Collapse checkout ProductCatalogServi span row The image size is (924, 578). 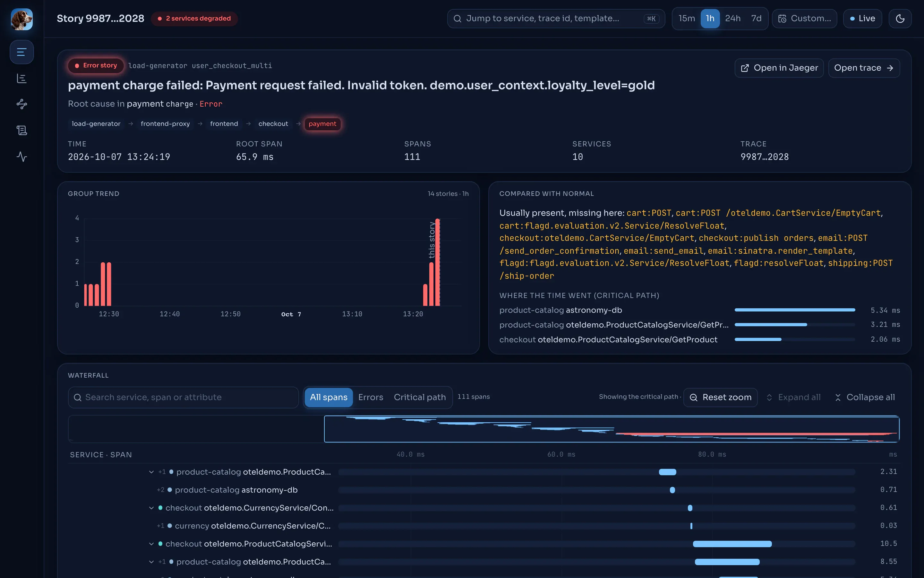(151, 544)
